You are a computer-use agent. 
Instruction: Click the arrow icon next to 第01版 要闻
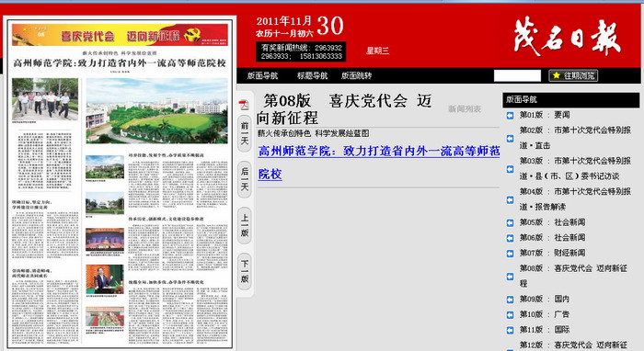[x=510, y=116]
